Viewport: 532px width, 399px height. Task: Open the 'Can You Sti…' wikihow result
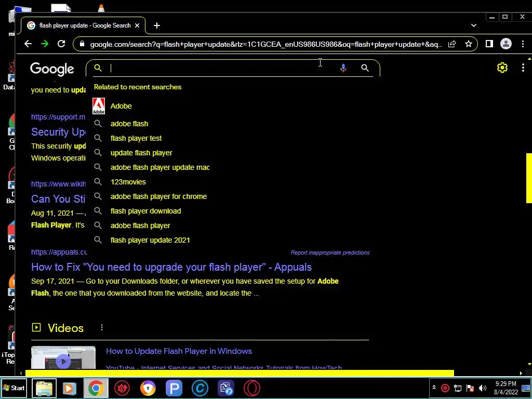(x=58, y=199)
